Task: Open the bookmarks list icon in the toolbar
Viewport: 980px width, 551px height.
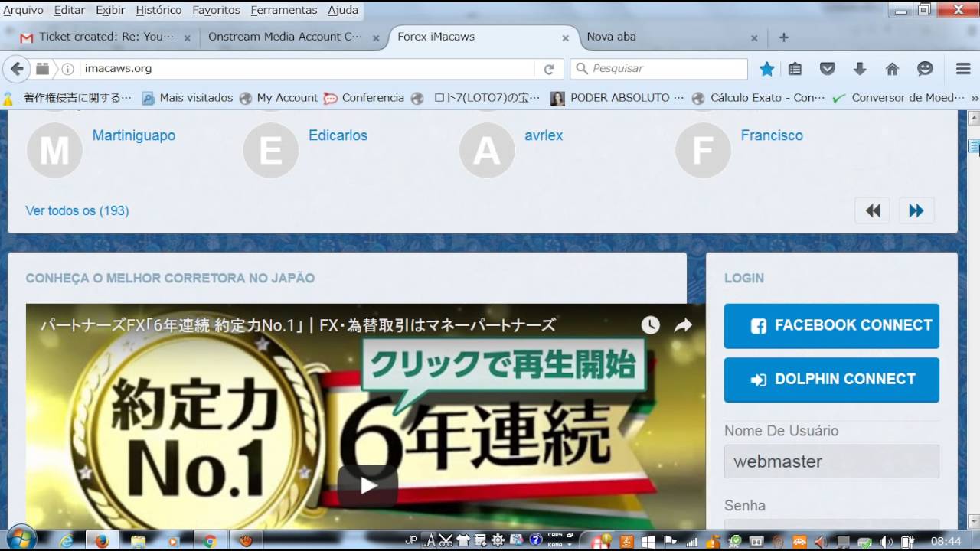Action: (795, 69)
